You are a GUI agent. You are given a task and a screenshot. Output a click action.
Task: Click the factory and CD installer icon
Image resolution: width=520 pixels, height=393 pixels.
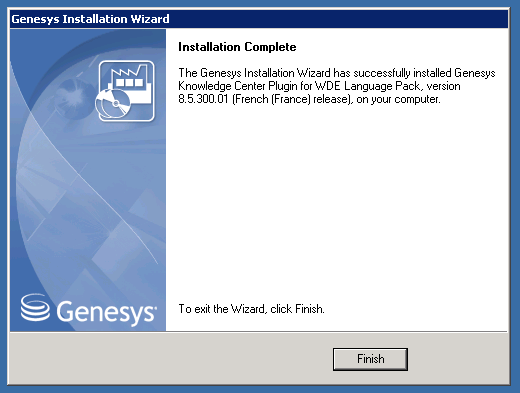(x=126, y=91)
